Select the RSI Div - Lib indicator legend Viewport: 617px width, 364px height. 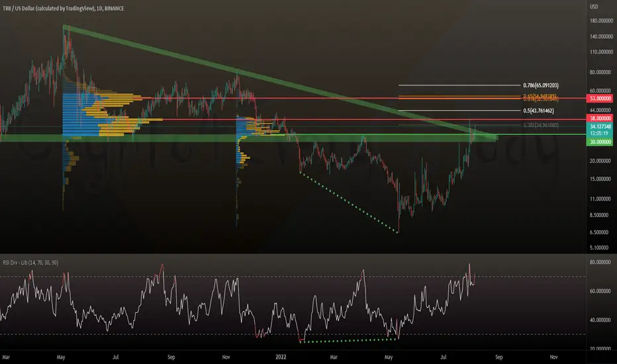pos(30,263)
